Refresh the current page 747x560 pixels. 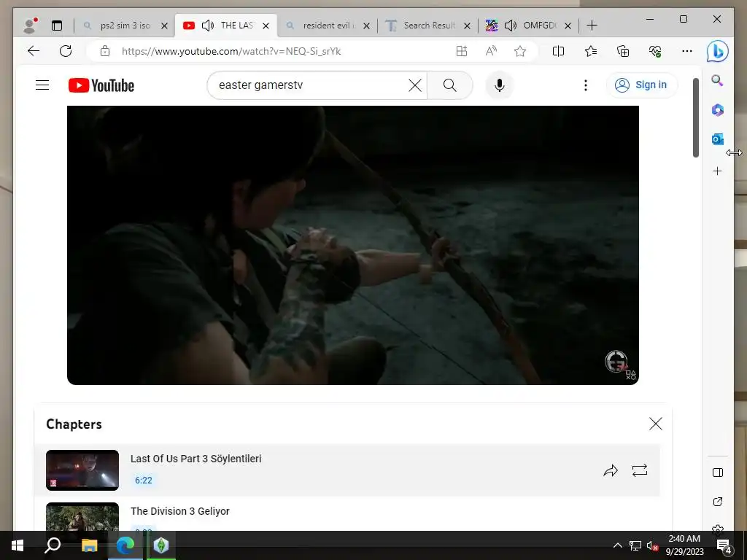pyautogui.click(x=66, y=51)
